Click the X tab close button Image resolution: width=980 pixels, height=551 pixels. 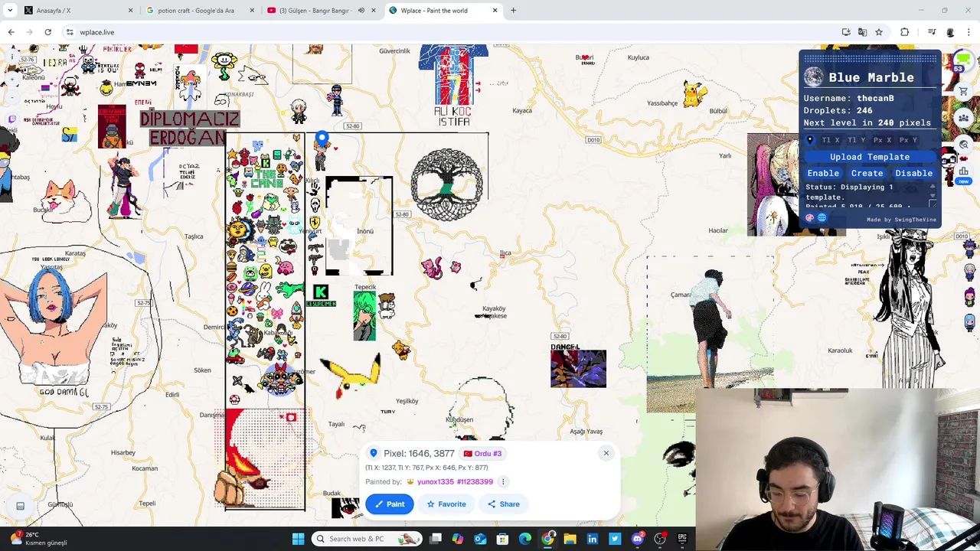coord(130,11)
